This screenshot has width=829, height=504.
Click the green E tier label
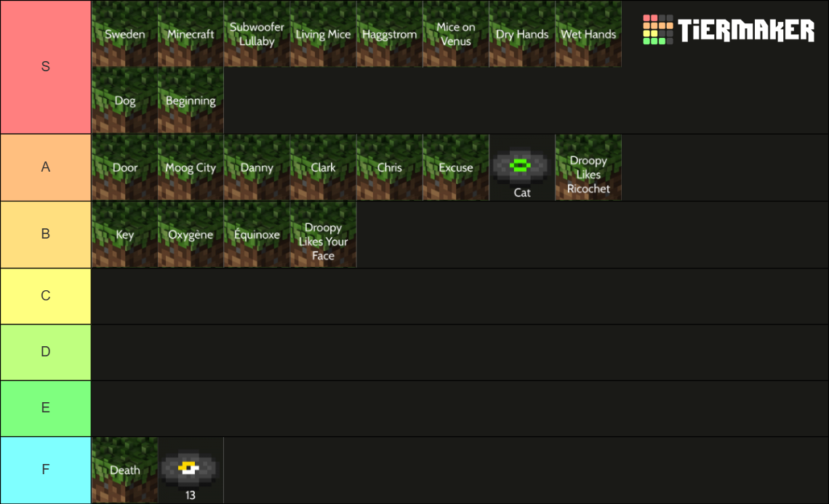[x=46, y=408]
